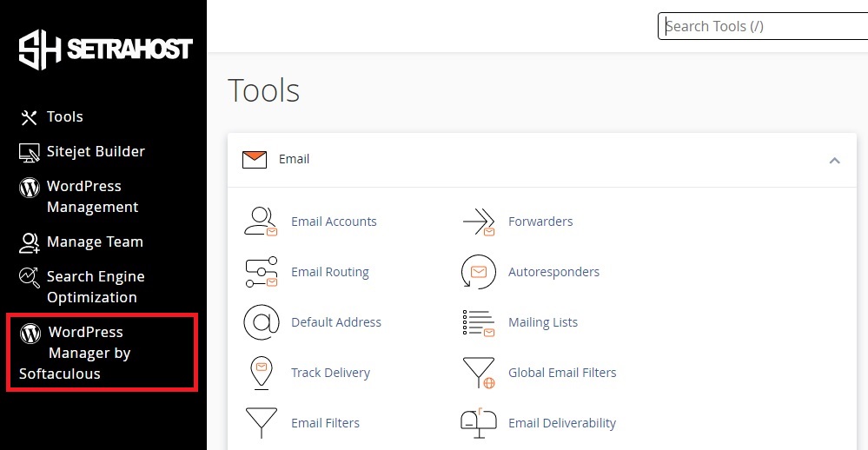
Task: Click the Default Address @ icon
Action: 262,322
